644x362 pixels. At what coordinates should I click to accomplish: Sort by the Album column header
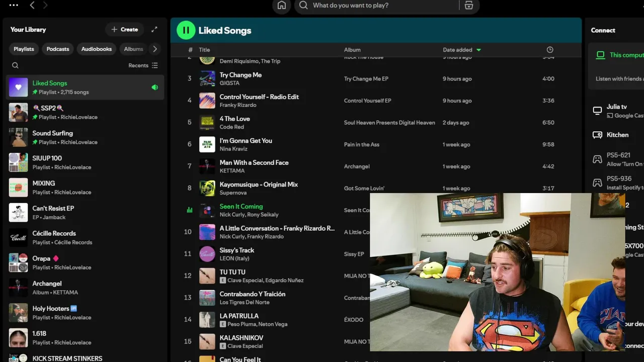coord(352,50)
